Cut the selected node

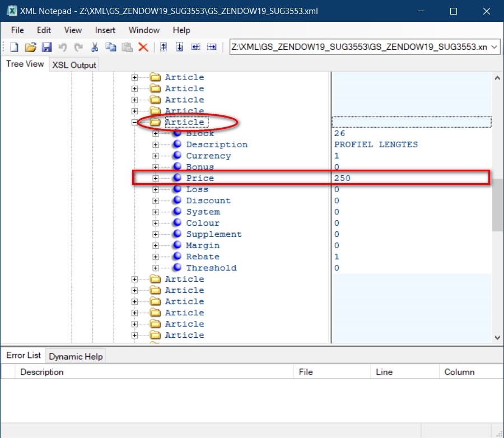coord(95,47)
